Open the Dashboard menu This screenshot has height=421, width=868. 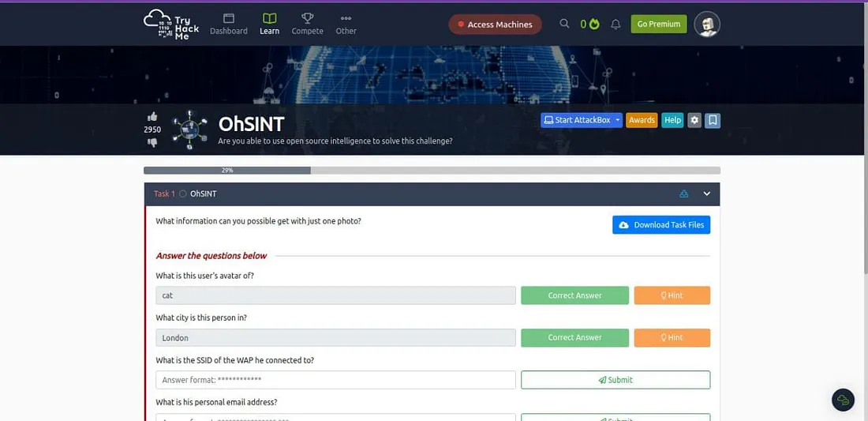click(x=229, y=24)
